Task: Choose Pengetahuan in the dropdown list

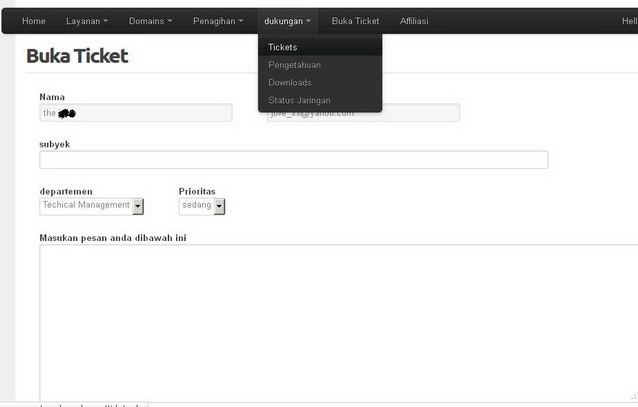Action: pos(294,65)
